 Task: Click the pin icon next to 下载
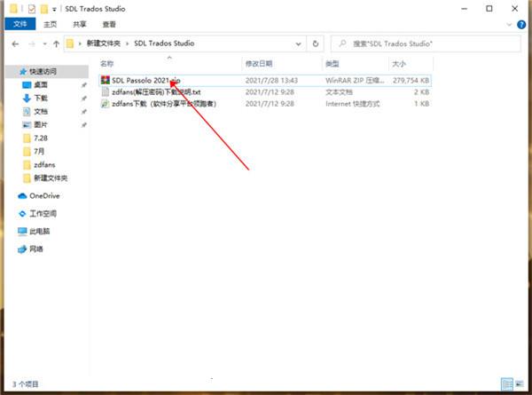[83, 99]
